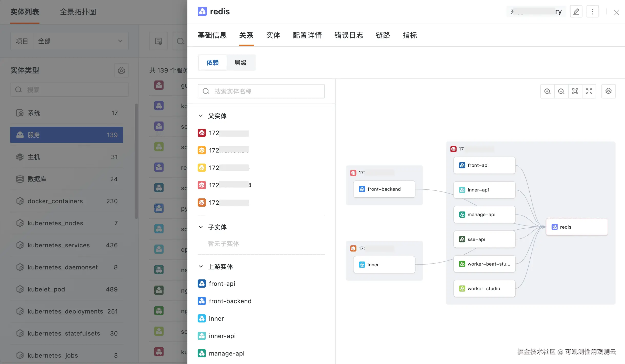Viewport: 625px width, 364px height.
Task: Collapse the 父实体 section
Action: point(201,116)
